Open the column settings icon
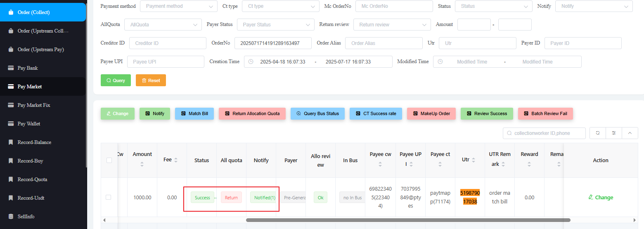Viewport: 644px width, 229px height. coord(614,133)
